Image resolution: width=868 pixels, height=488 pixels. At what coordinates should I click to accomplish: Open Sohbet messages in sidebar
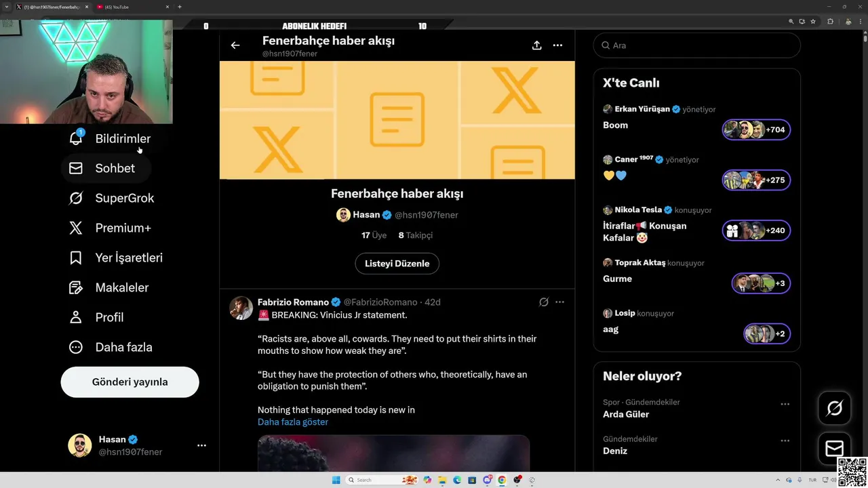(x=105, y=168)
